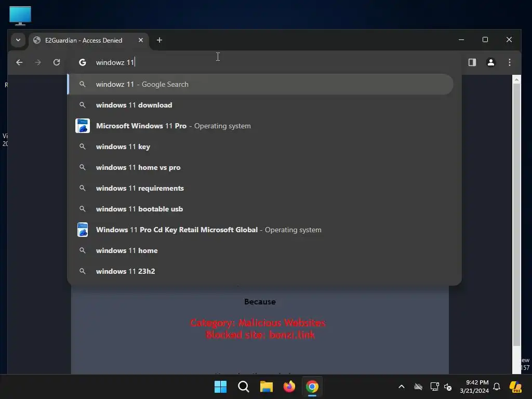The width and height of the screenshot is (532, 399).
Task: Click the back navigation arrow in Chrome
Action: pyautogui.click(x=19, y=62)
